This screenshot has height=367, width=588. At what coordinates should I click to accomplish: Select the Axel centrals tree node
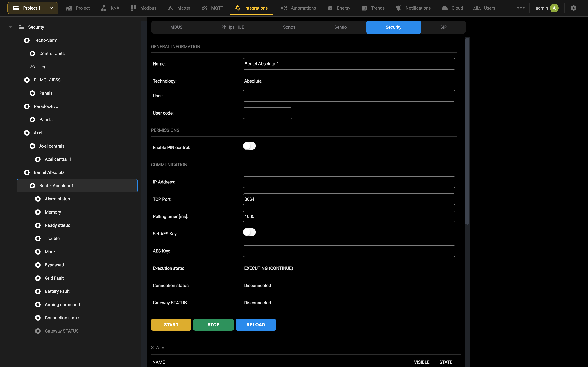tap(47, 146)
